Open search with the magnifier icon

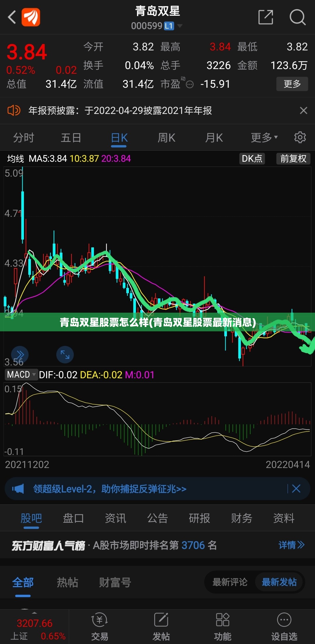point(297,17)
